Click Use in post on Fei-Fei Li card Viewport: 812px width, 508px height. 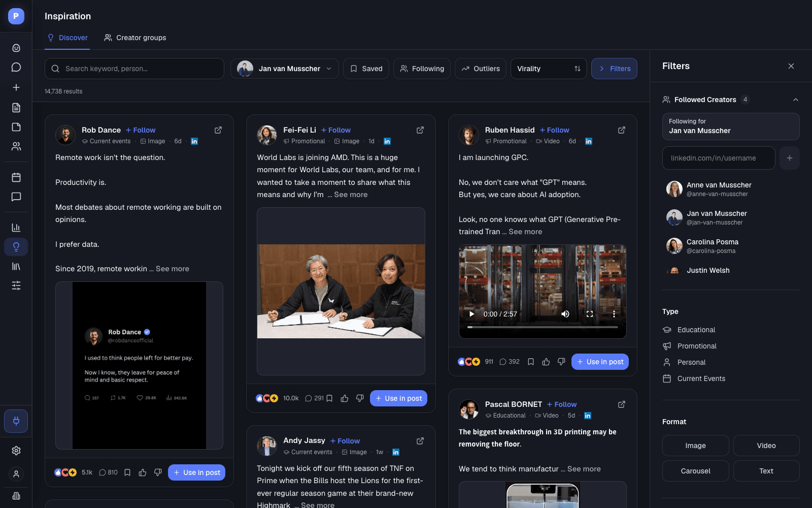point(399,398)
